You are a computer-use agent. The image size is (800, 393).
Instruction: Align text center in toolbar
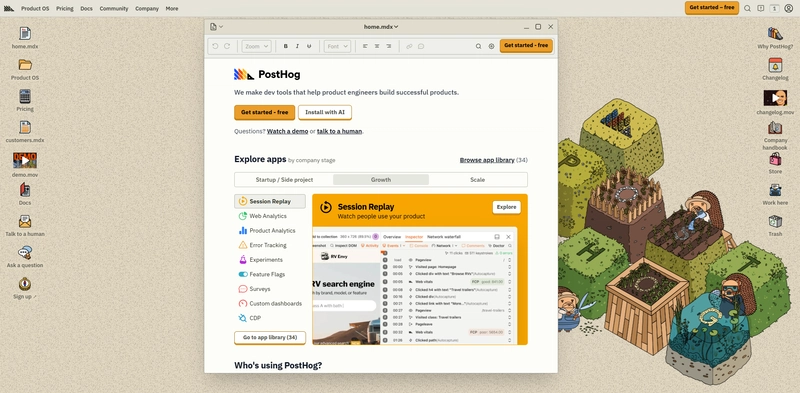tap(377, 46)
